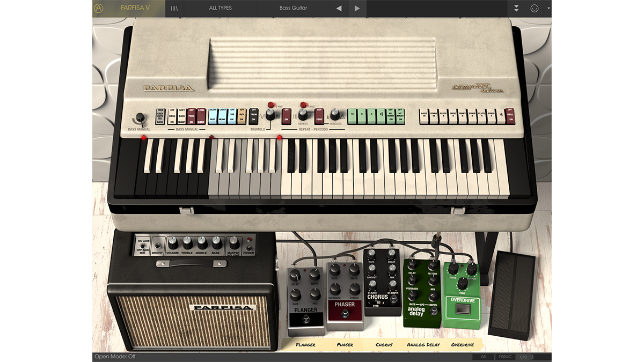644x362 pixels.
Task: Toggle the Repeat Off/On red switch
Action: (287, 116)
